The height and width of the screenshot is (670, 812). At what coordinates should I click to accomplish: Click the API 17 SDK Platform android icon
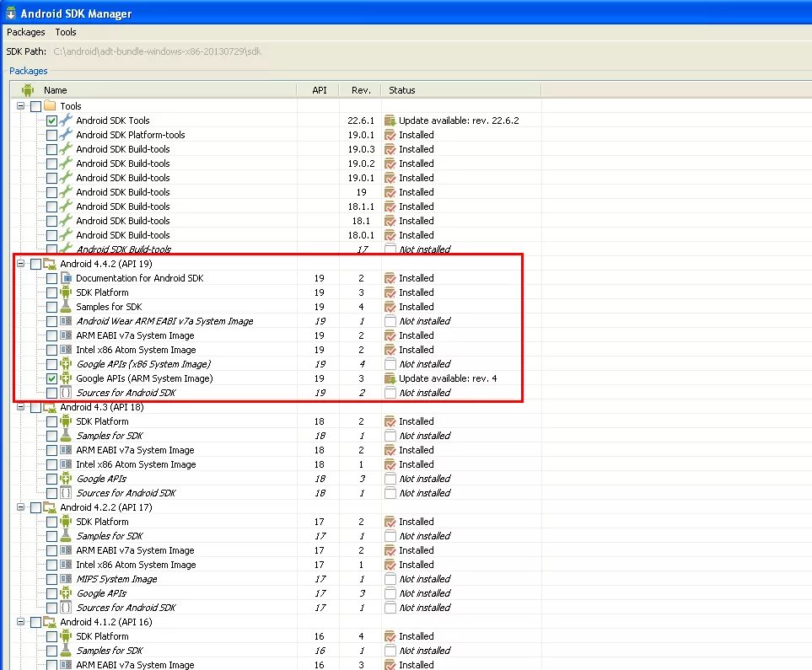[66, 522]
